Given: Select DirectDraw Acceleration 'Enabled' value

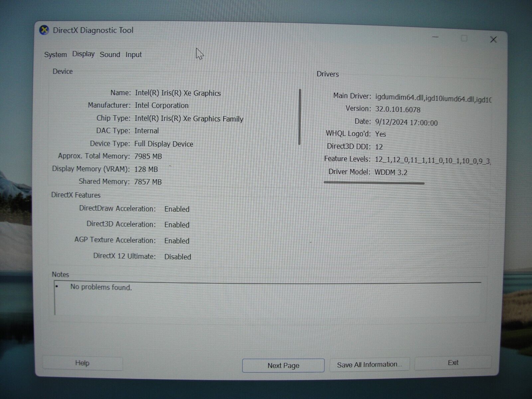Looking at the screenshot, I should click(177, 209).
